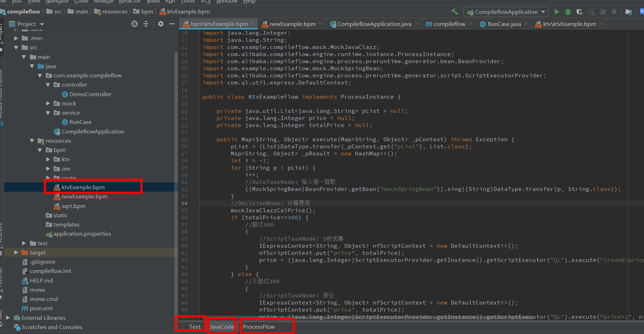Collapse the service package
This screenshot has width=644, height=334.
tap(48, 113)
